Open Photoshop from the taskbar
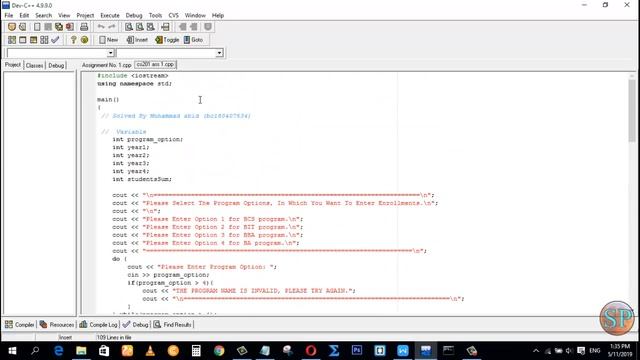This screenshot has width=640, height=360. click(357, 351)
